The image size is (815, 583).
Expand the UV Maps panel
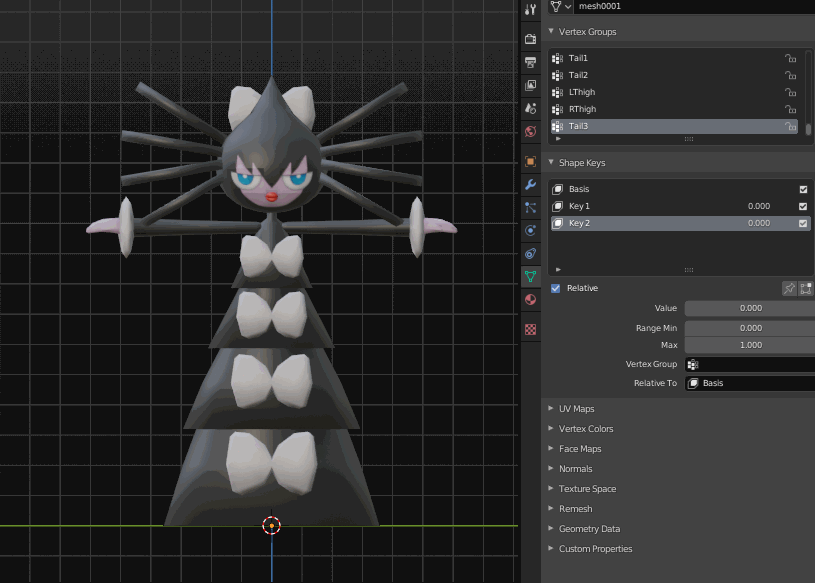[551, 408]
